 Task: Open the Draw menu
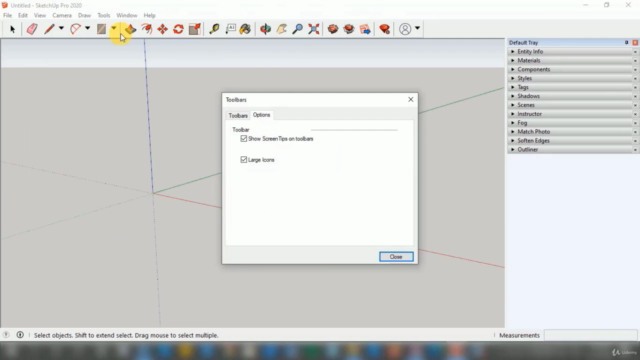(84, 16)
